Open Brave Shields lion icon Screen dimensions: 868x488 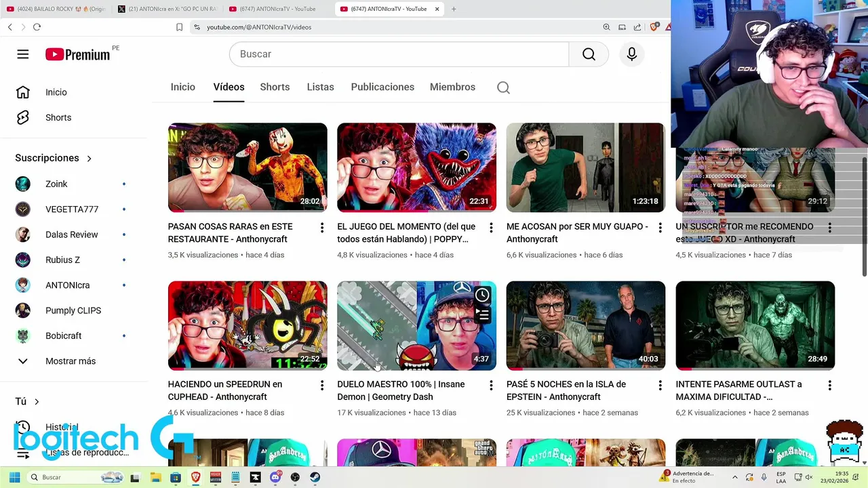[654, 27]
